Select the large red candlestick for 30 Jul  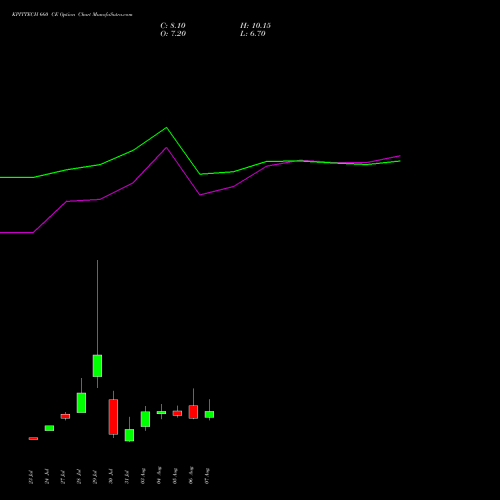113,417
